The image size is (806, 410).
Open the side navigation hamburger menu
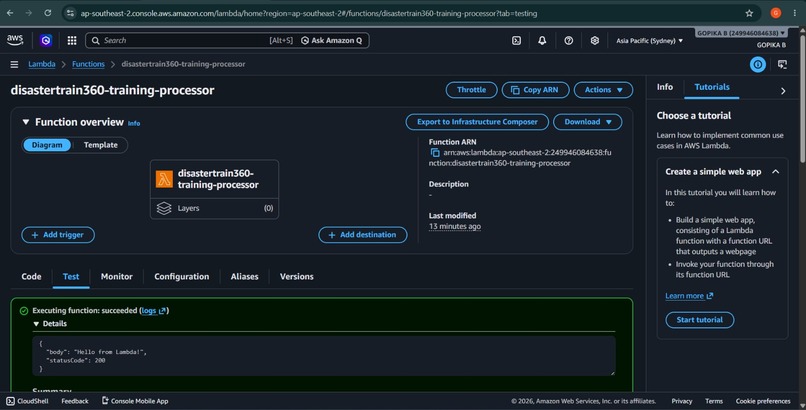(x=14, y=64)
